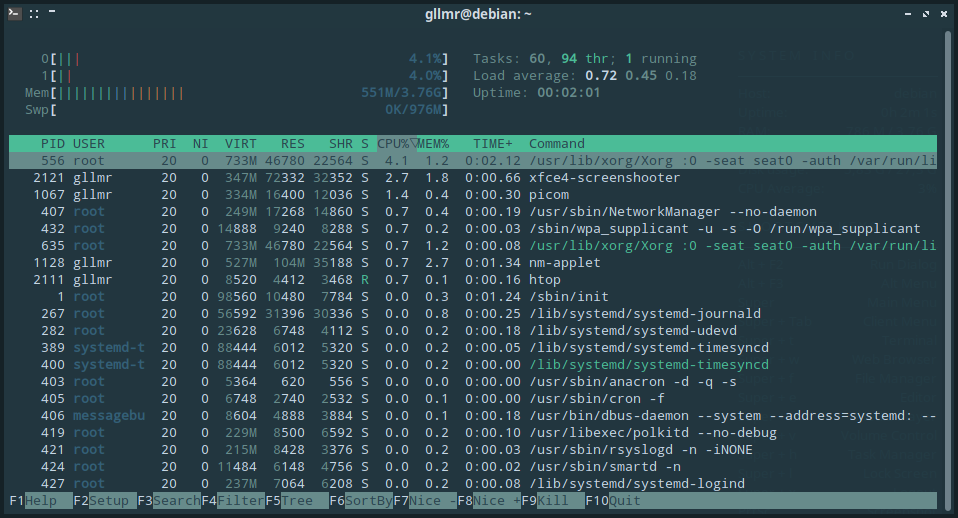Open F2 Setup in htop
The width and height of the screenshot is (958, 518).
pos(104,501)
